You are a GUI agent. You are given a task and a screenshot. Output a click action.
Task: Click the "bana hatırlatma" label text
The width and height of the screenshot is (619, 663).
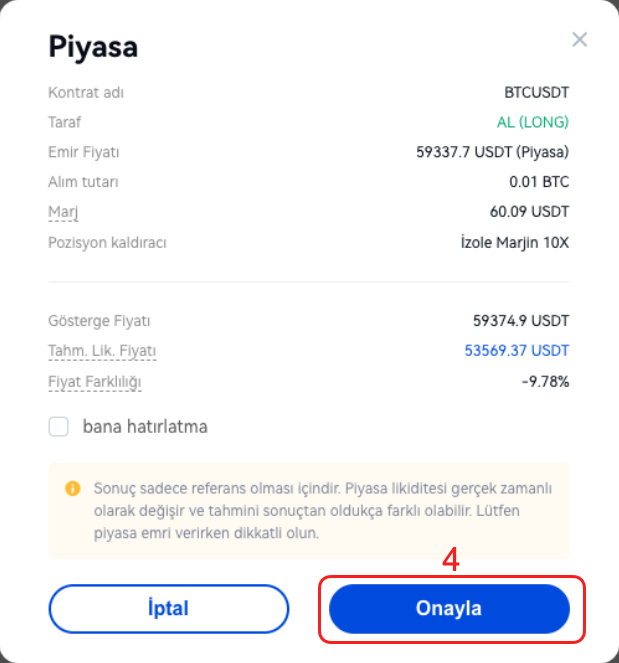[x=144, y=427]
